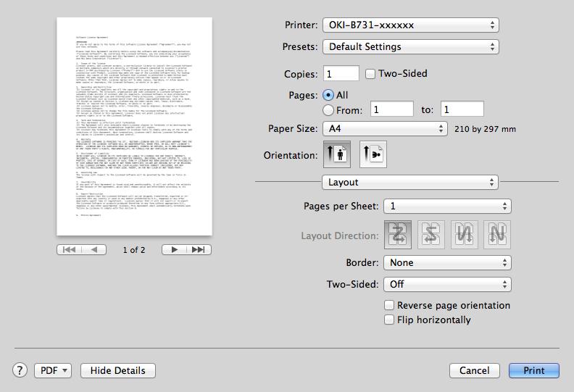Choose the Z-shaped left-to-right layout direction
The width and height of the screenshot is (574, 392).
(398, 235)
